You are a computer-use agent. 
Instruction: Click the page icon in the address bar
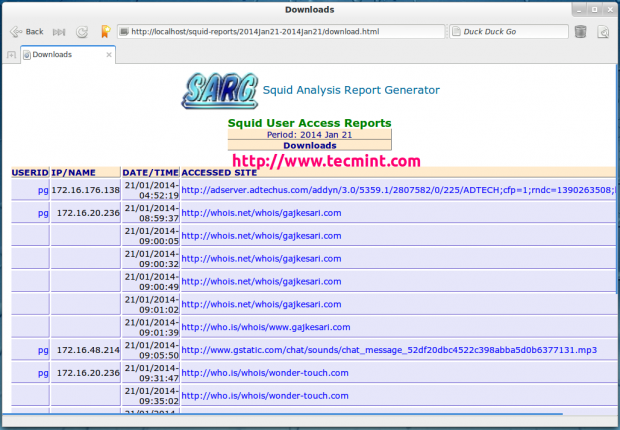124,32
